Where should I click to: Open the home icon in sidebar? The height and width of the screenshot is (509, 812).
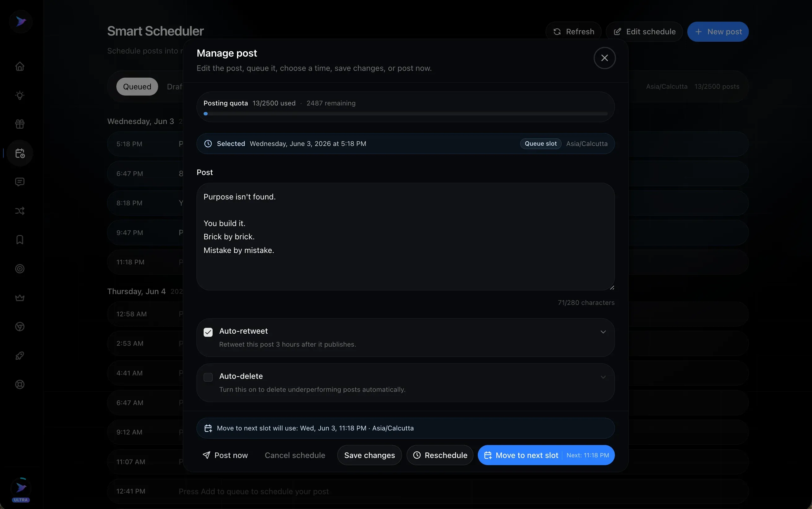[x=20, y=66]
